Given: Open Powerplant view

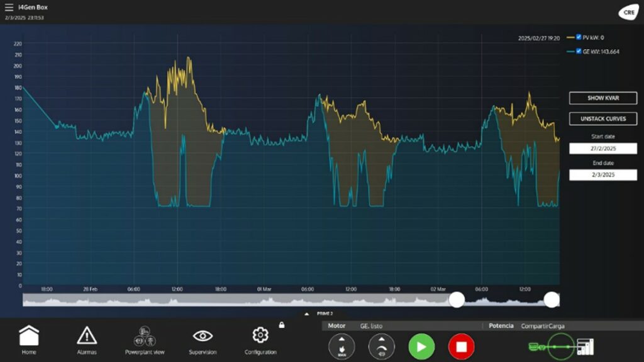Looking at the screenshot, I should (x=145, y=340).
